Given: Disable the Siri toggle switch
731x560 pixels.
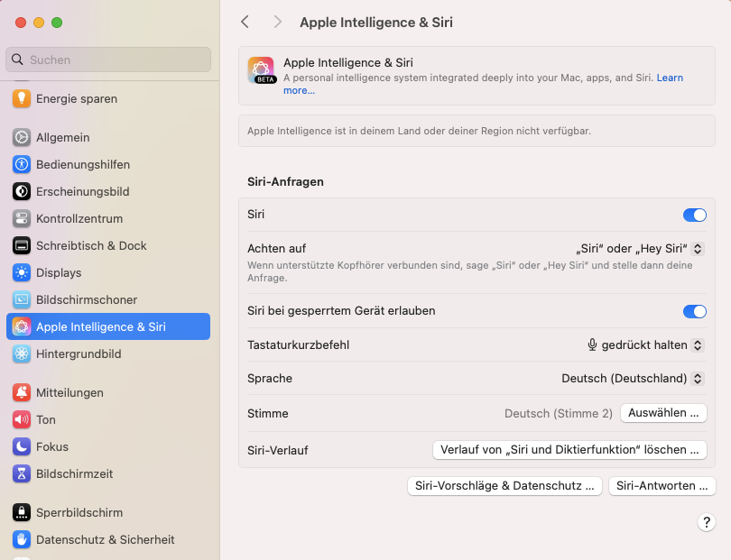Looking at the screenshot, I should pos(694,215).
